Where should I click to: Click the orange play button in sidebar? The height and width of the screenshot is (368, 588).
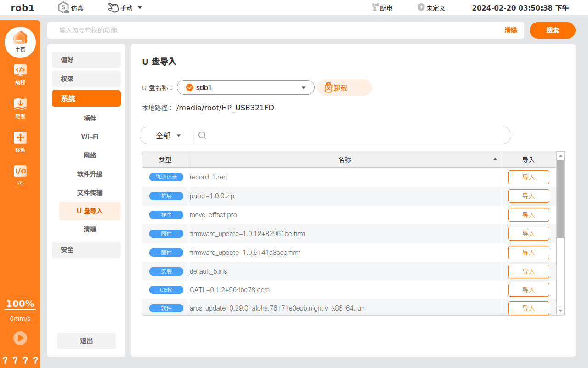20,338
